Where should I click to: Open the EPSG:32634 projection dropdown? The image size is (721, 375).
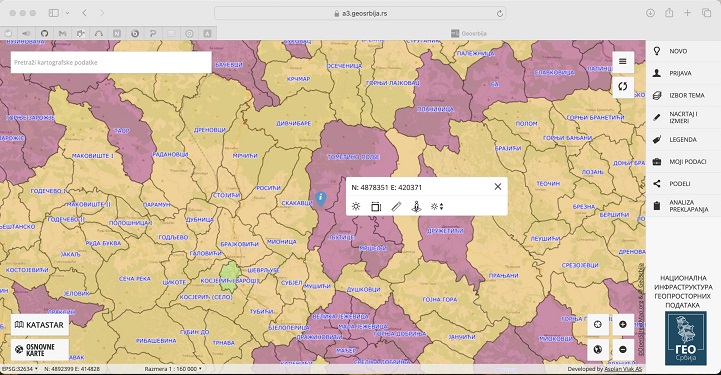pos(19,369)
